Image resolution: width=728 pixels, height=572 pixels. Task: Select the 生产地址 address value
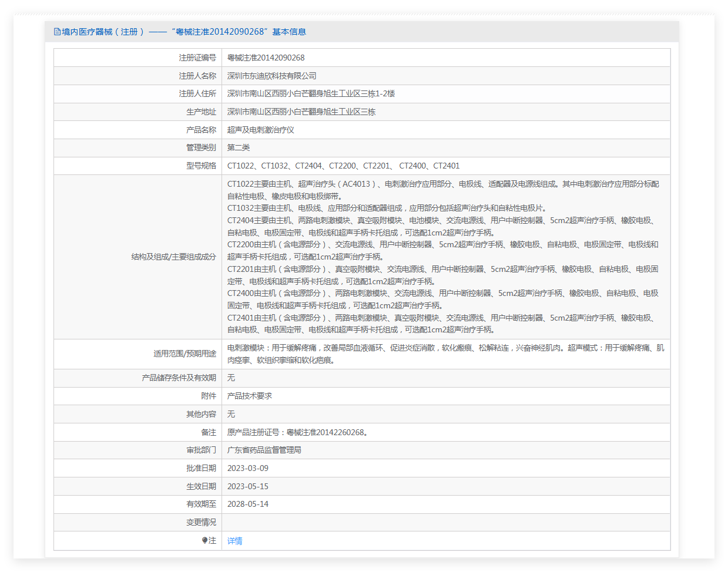pyautogui.click(x=301, y=112)
